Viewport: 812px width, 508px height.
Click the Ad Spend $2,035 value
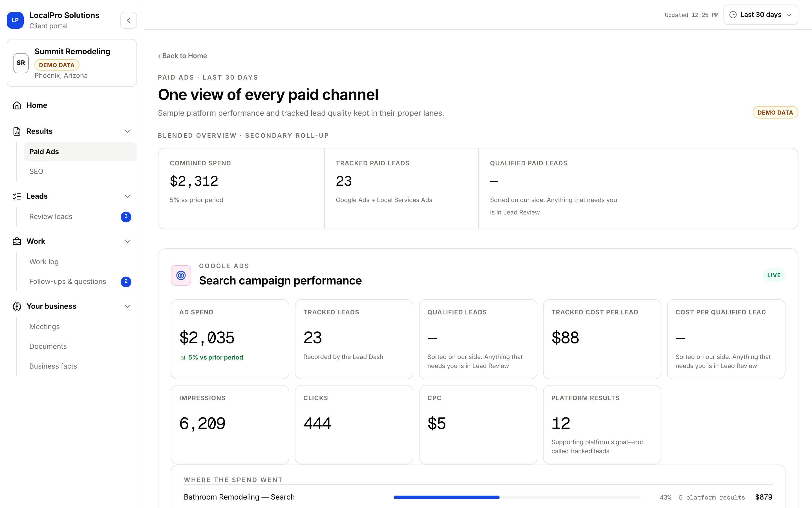click(x=207, y=338)
